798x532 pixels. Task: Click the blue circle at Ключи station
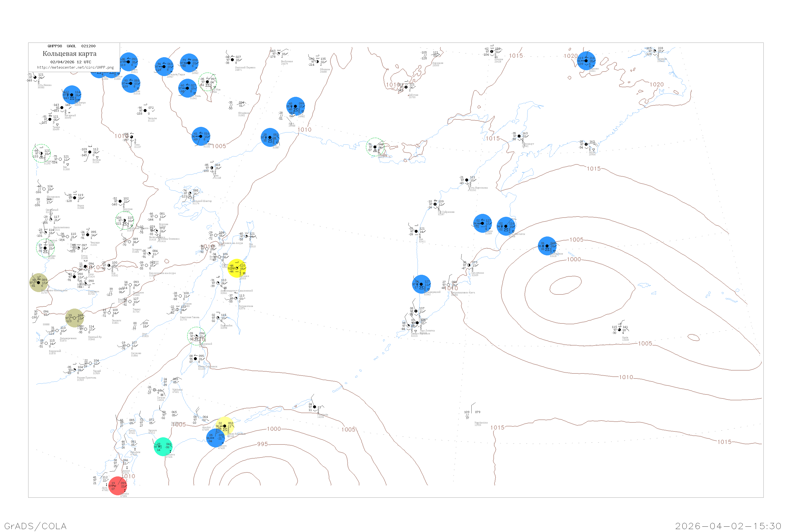(x=483, y=223)
